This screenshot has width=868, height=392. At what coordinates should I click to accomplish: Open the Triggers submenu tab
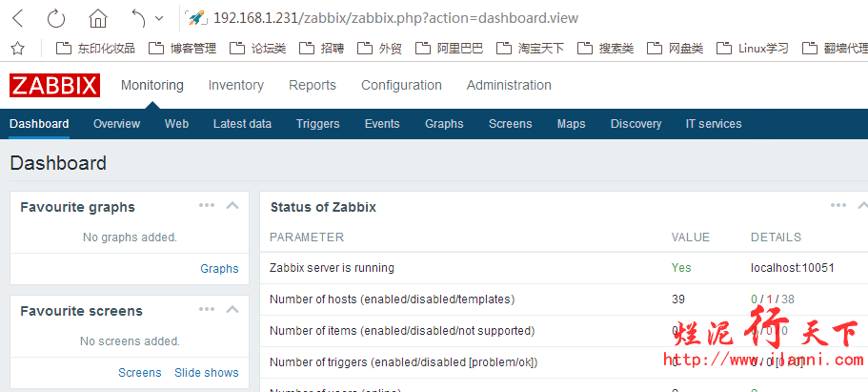[x=317, y=124]
